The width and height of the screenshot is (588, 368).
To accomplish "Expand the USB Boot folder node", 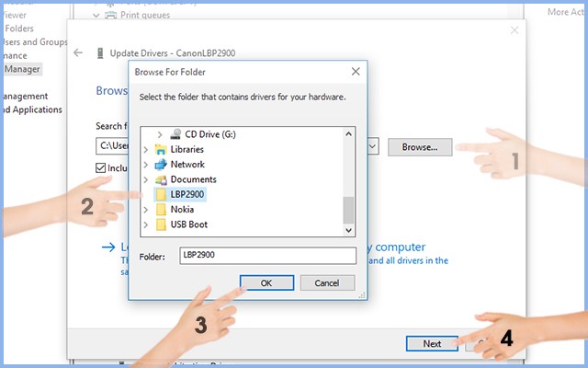I will 146,224.
